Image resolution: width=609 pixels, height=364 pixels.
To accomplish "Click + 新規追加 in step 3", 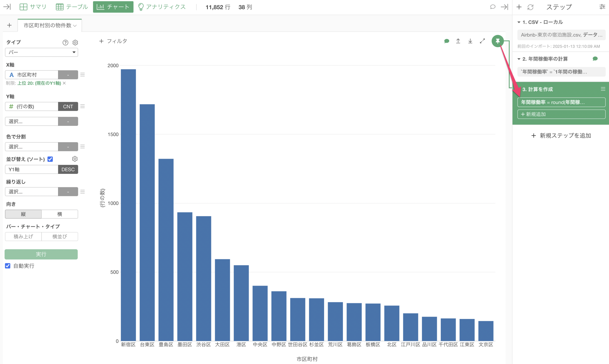I will (561, 114).
